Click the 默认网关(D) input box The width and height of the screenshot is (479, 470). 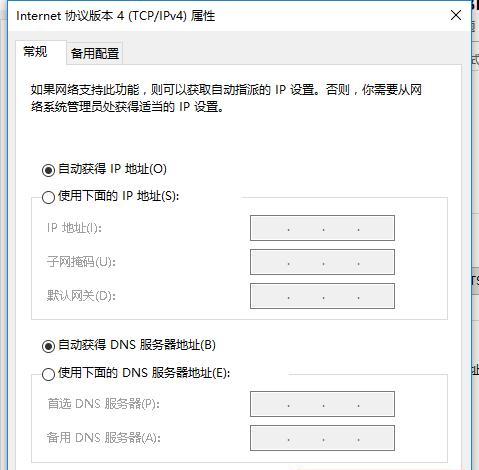[322, 296]
